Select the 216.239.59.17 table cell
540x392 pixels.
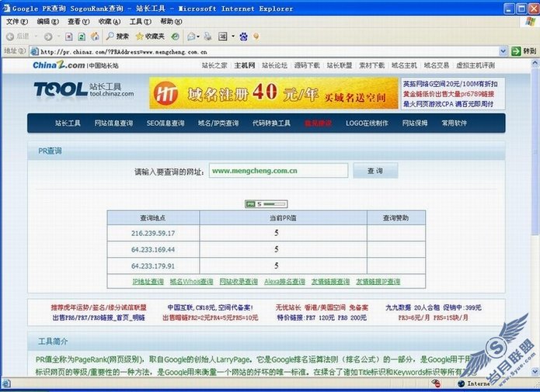click(153, 233)
